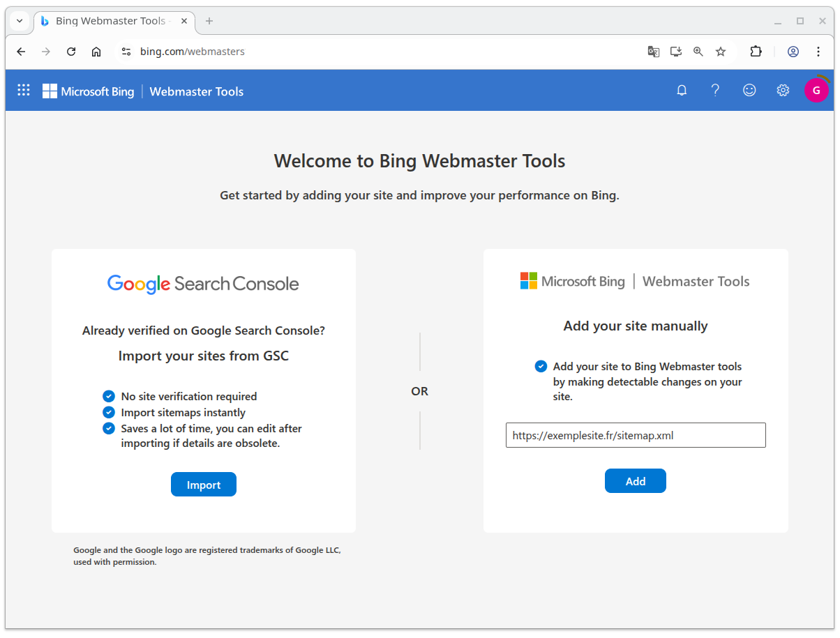Image resolution: width=840 pixels, height=638 pixels.
Task: Click the Microsoft Bing logo in header
Action: [x=89, y=91]
